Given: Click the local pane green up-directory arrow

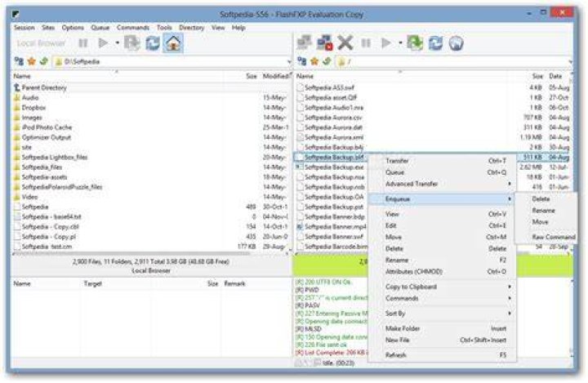Looking at the screenshot, I should pos(44,61).
